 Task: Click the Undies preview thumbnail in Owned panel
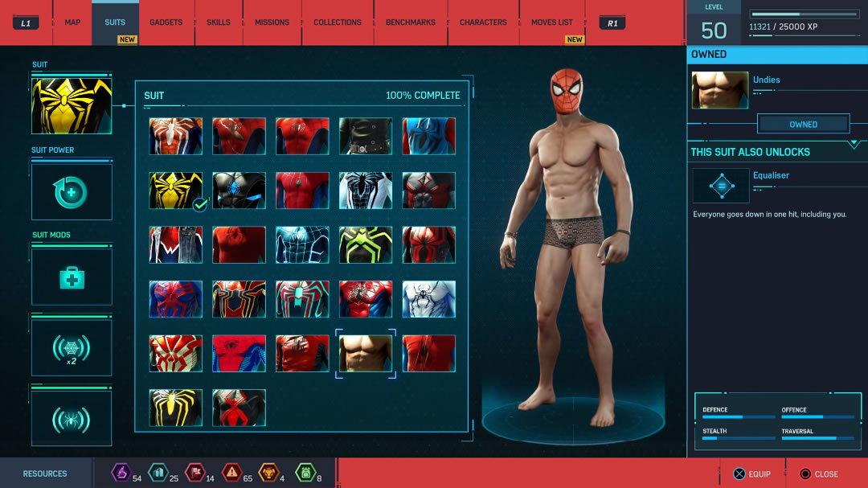pos(719,90)
